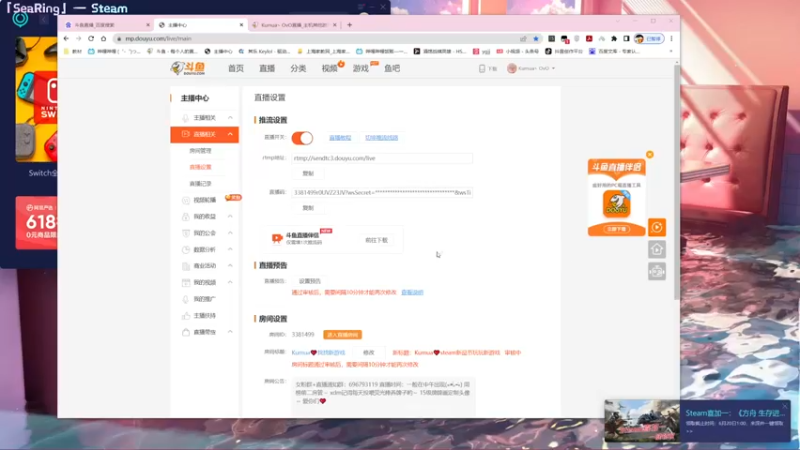The height and width of the screenshot is (450, 800).
Task: Click the mobile download phone icon in header
Action: click(482, 68)
